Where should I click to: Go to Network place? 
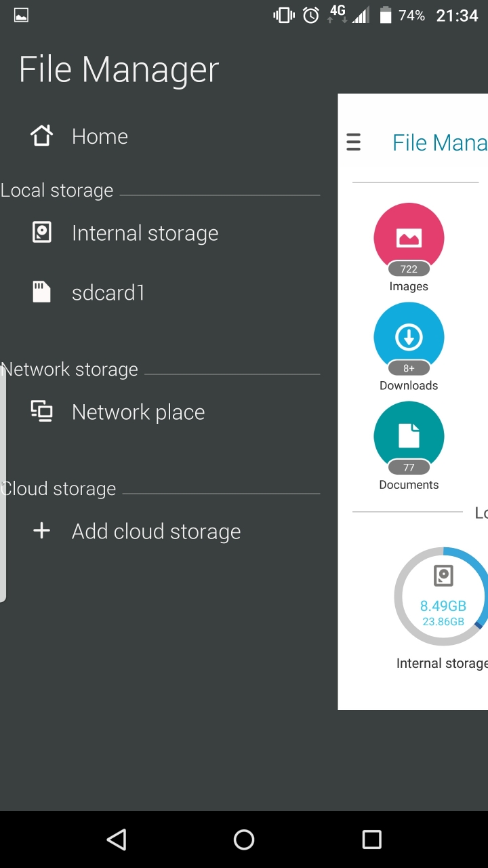tap(138, 412)
